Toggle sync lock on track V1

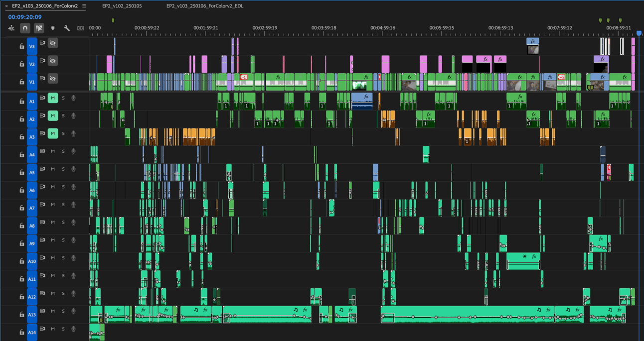[42, 78]
